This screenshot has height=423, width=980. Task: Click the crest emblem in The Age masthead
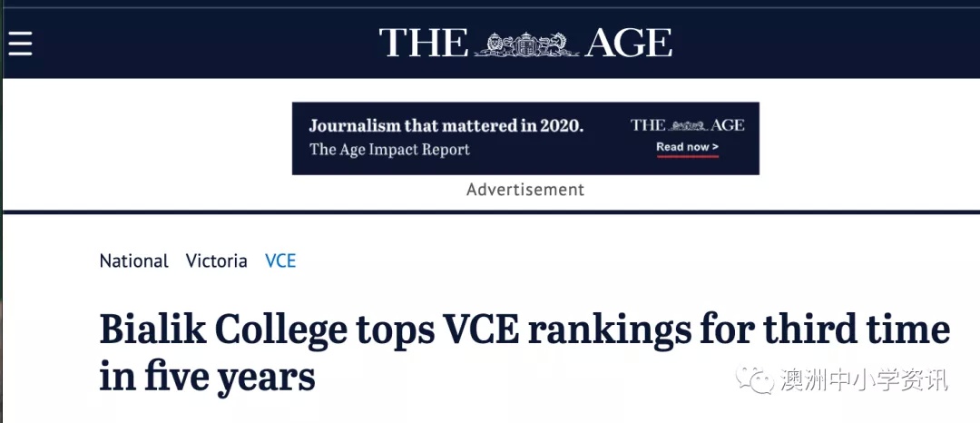[525, 44]
